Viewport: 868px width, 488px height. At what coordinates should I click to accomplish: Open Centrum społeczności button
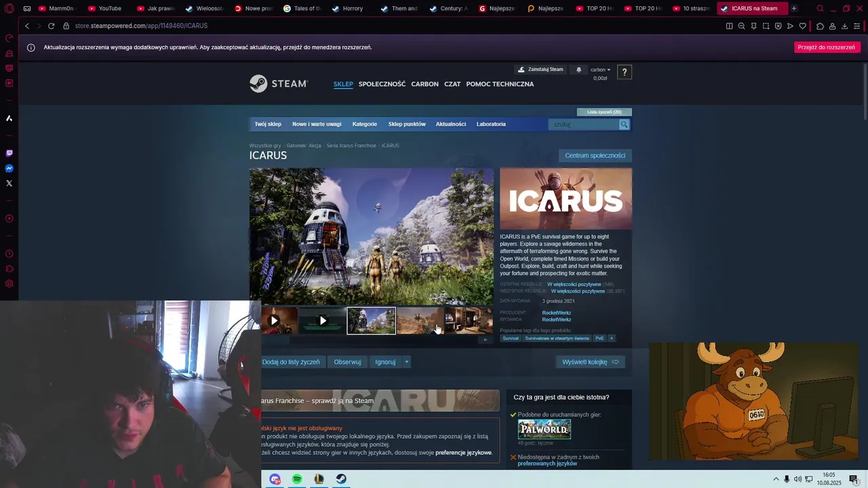595,155
